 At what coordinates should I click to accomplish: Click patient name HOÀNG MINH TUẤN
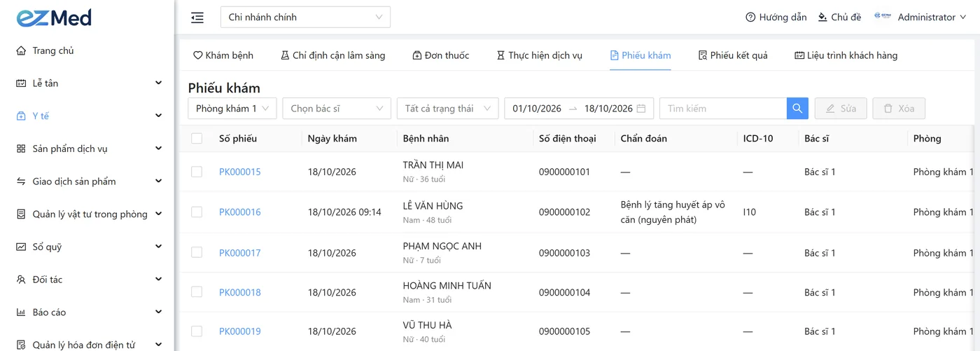click(x=447, y=286)
